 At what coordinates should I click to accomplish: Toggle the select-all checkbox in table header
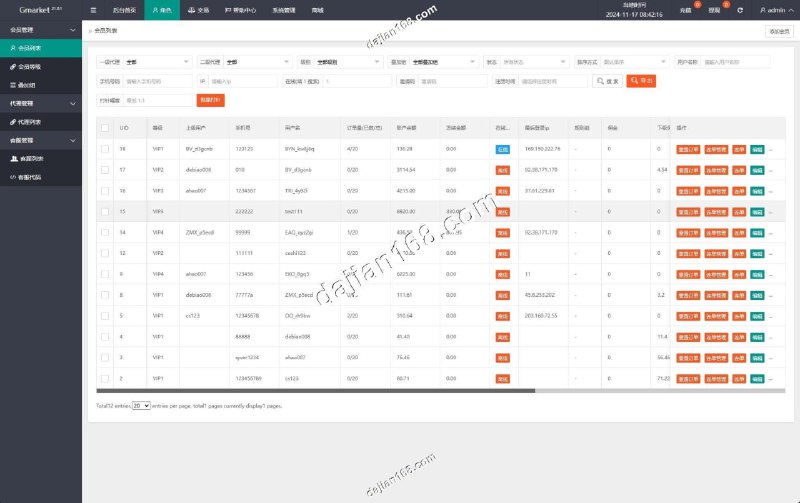point(105,128)
